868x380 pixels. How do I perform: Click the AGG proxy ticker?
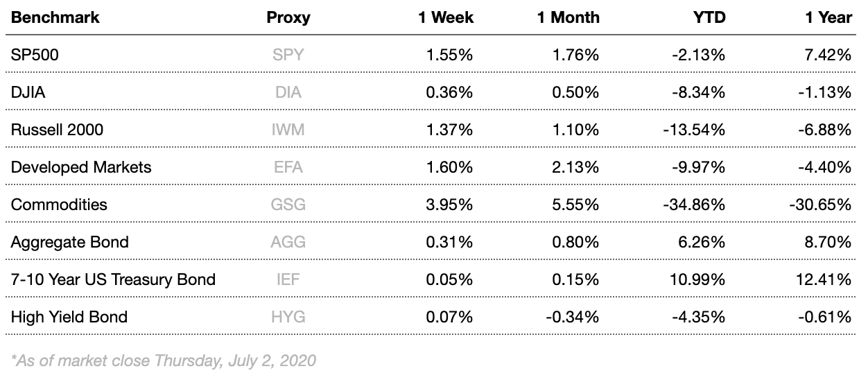(288, 242)
